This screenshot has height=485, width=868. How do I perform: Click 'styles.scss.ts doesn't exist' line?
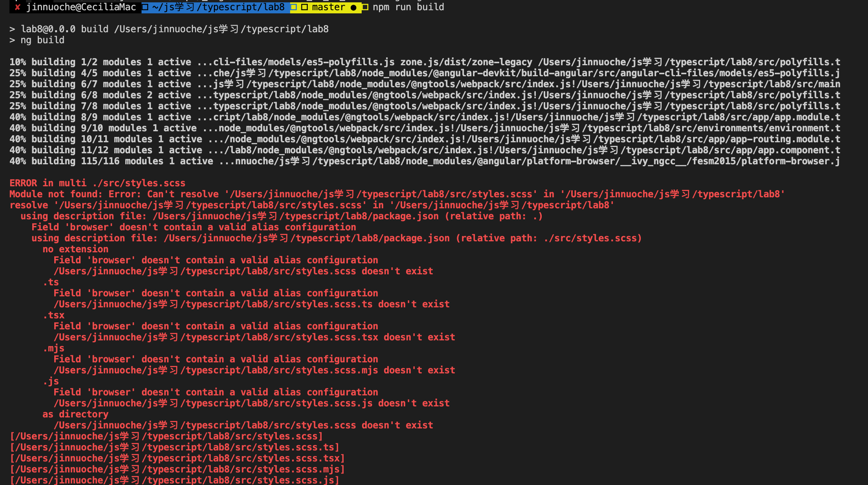(x=252, y=304)
